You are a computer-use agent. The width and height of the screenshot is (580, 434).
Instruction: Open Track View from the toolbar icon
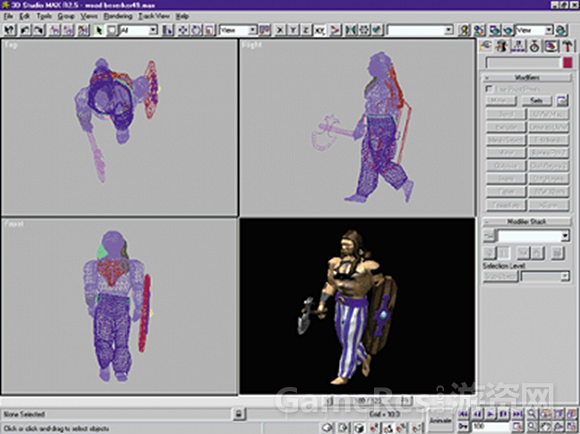[x=464, y=30]
